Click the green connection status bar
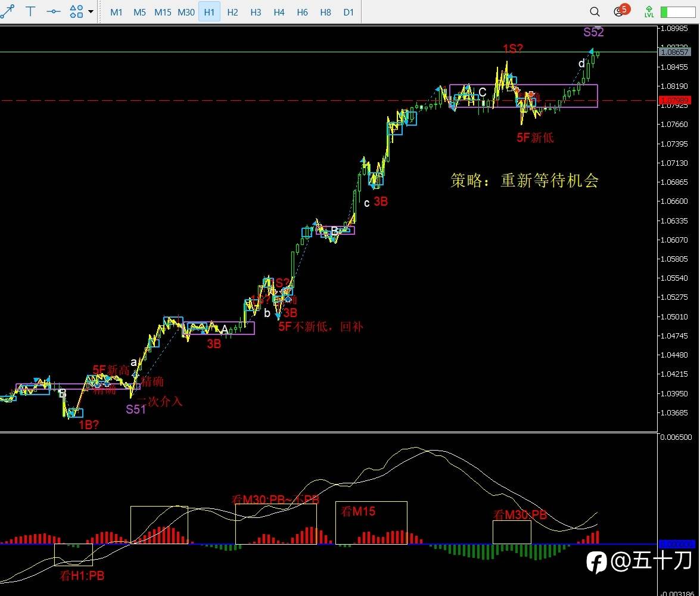Screen dimensions: 700x596 pos(678,12)
